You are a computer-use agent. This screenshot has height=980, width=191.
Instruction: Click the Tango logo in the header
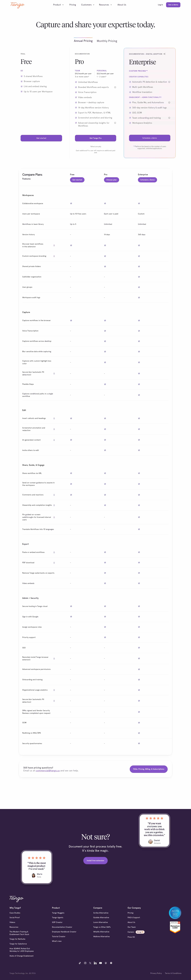tap(17, 5)
